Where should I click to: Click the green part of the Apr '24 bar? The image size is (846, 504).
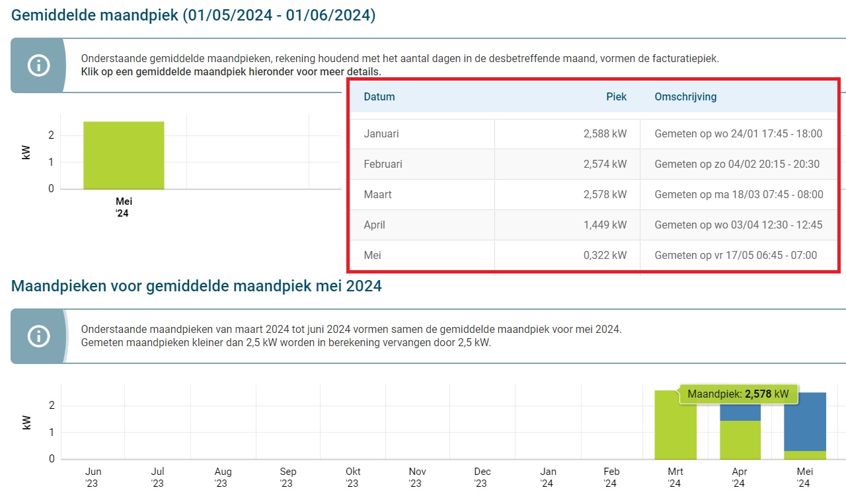(740, 440)
